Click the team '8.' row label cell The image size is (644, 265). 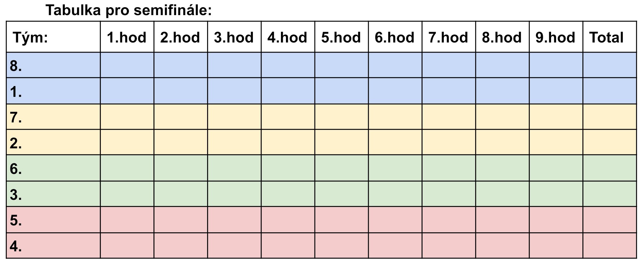tap(53, 65)
